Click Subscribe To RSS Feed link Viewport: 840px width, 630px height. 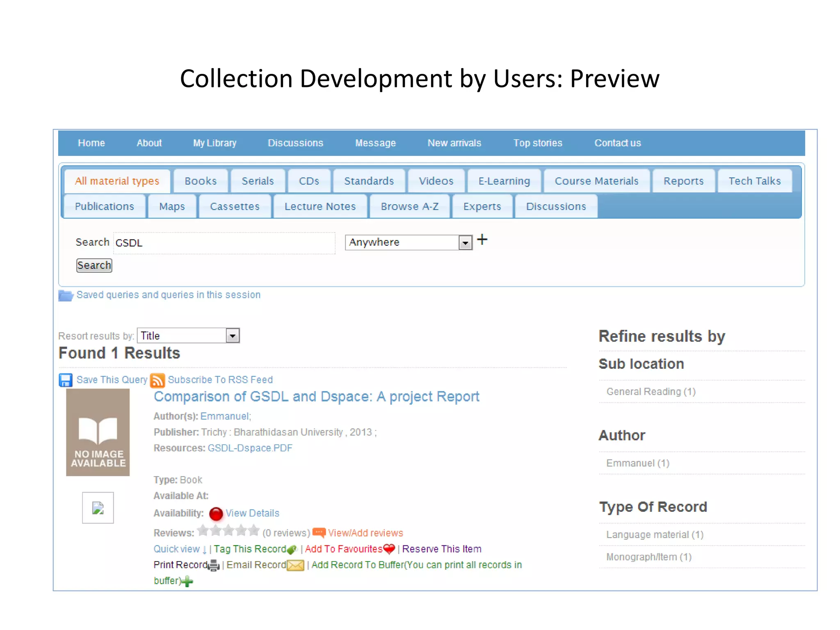click(x=220, y=380)
